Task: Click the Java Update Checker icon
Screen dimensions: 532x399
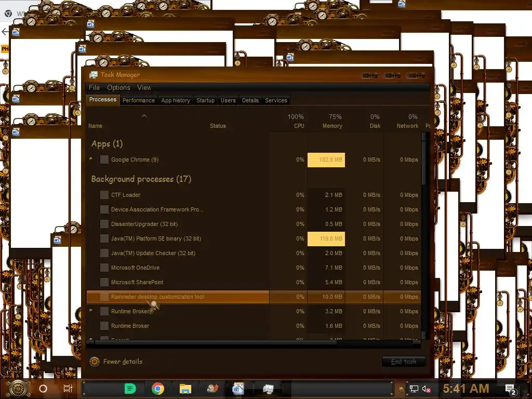Action: 104,253
